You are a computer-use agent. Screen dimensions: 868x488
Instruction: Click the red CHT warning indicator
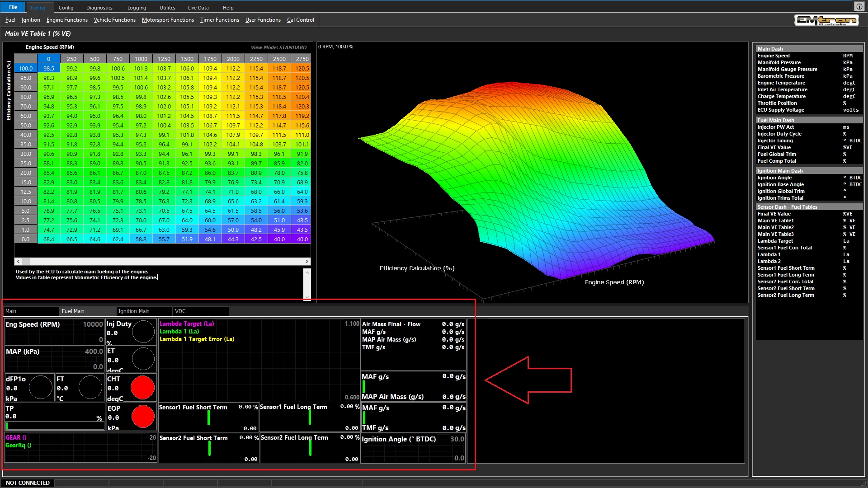pos(142,388)
